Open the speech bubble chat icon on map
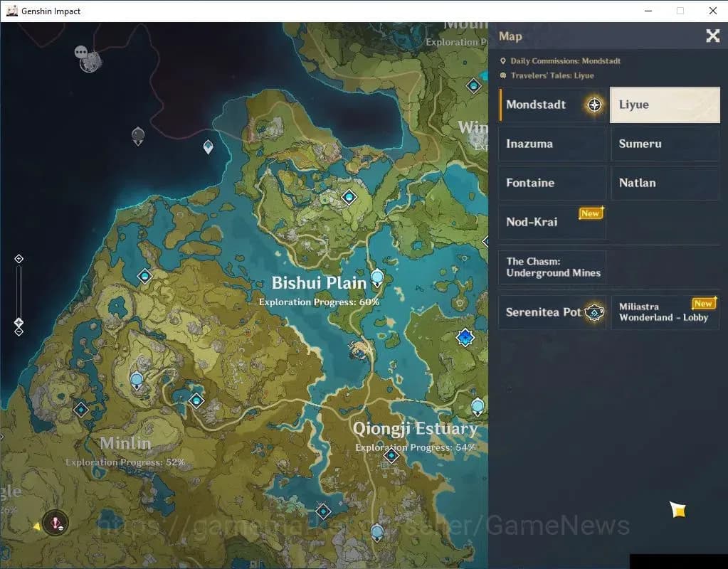The height and width of the screenshot is (569, 728). tap(81, 51)
